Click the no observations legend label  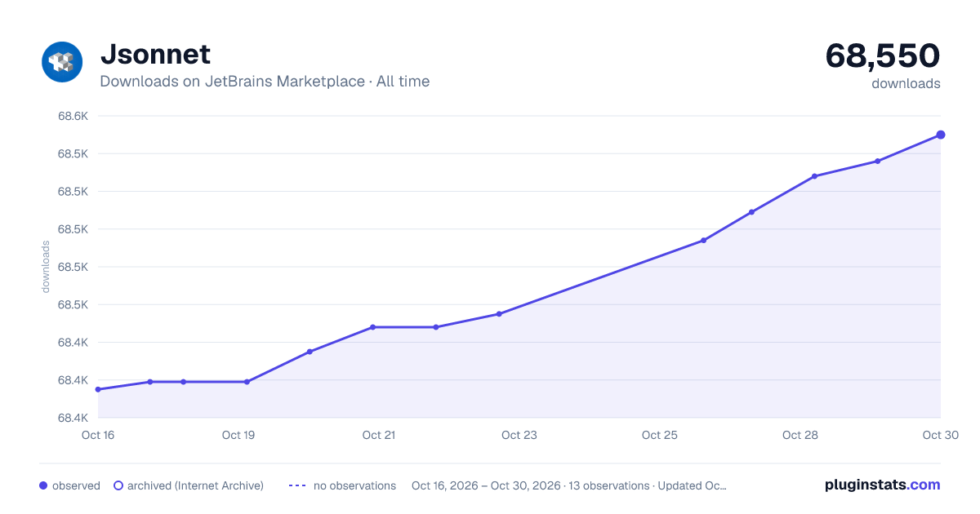354,485
